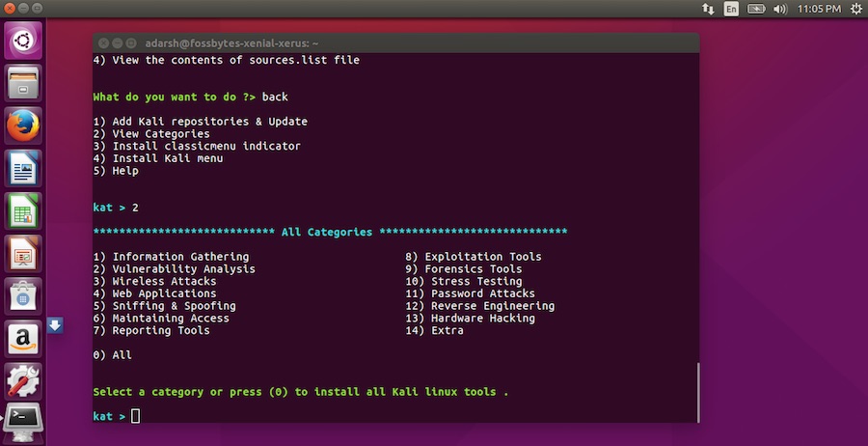Image resolution: width=868 pixels, height=446 pixels.
Task: Open the sound volume indicator
Action: tap(781, 9)
